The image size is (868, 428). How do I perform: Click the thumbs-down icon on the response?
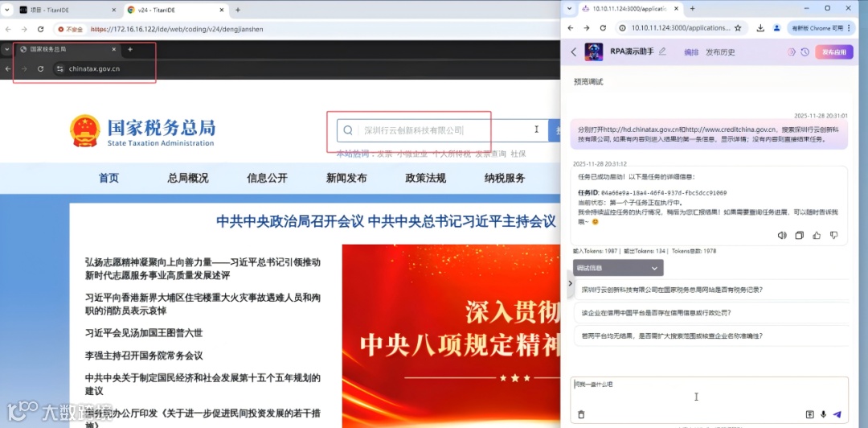[x=833, y=236]
